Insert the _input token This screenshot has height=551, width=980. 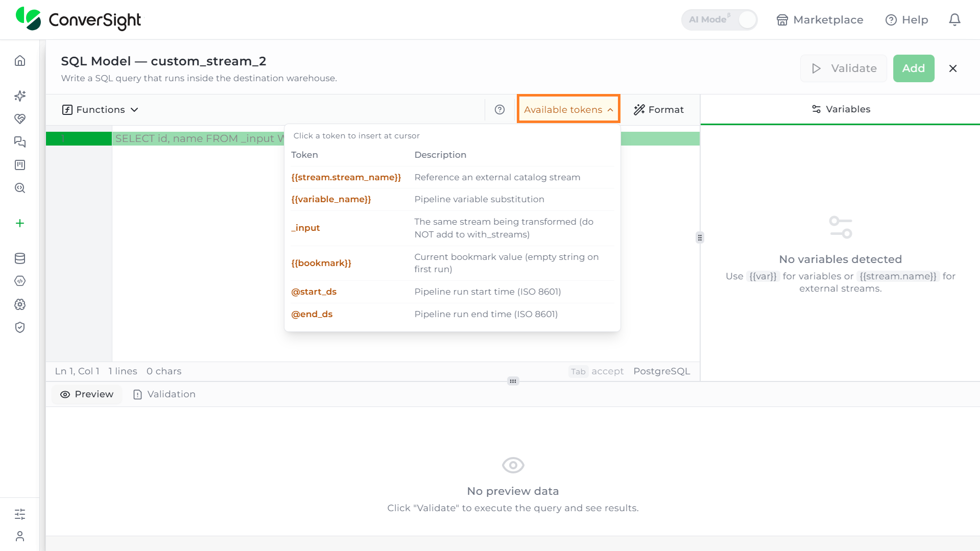305,228
